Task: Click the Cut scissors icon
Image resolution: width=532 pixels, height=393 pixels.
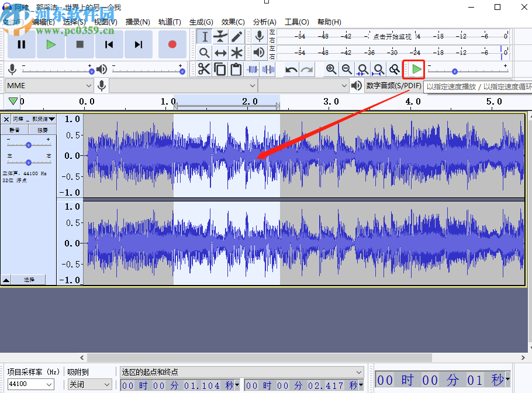Action: coord(204,68)
